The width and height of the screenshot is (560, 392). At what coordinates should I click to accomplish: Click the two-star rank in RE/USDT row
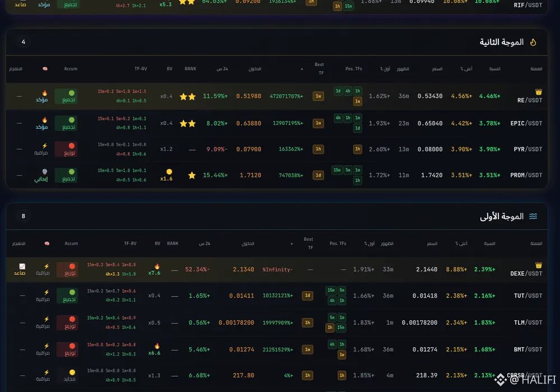point(188,96)
